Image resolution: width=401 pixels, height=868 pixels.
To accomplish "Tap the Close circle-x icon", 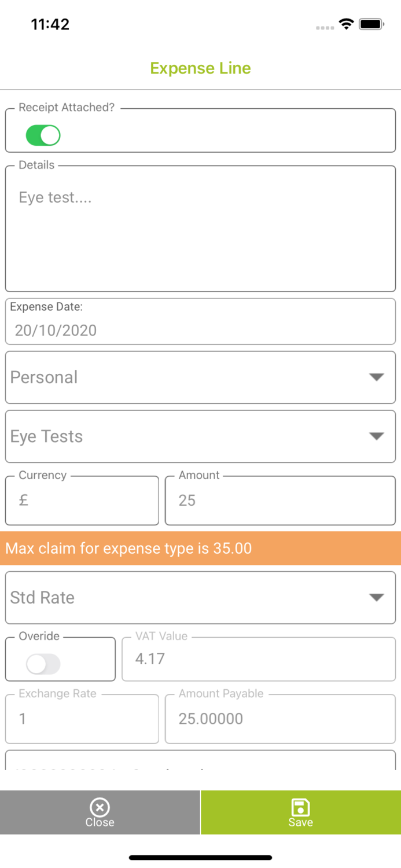I will [x=100, y=807].
